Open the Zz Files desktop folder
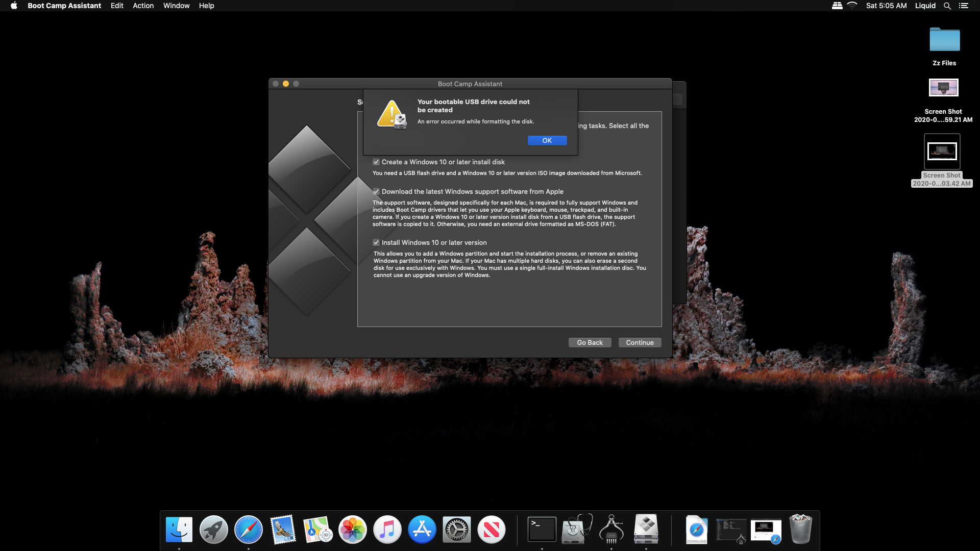Viewport: 980px width, 551px height. (944, 40)
